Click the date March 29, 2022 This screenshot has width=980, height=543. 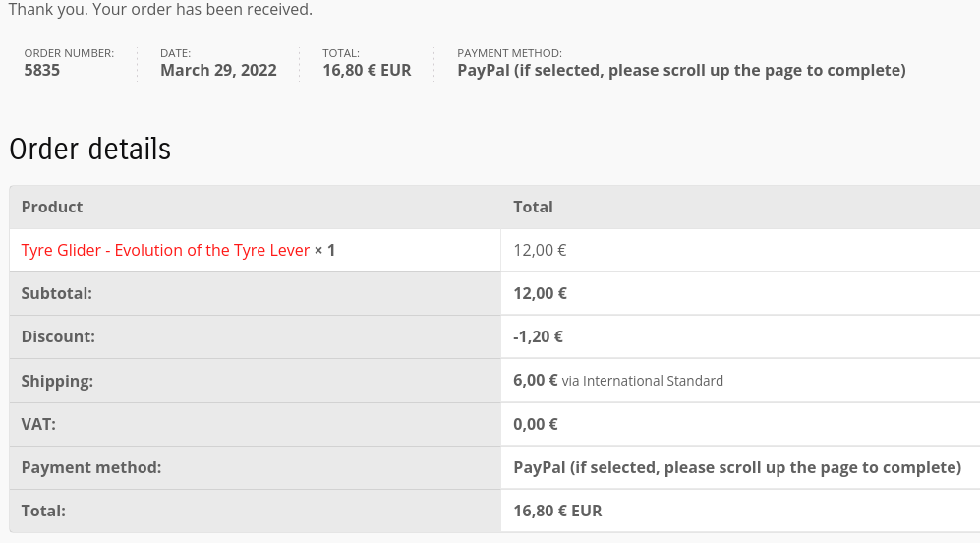click(219, 70)
